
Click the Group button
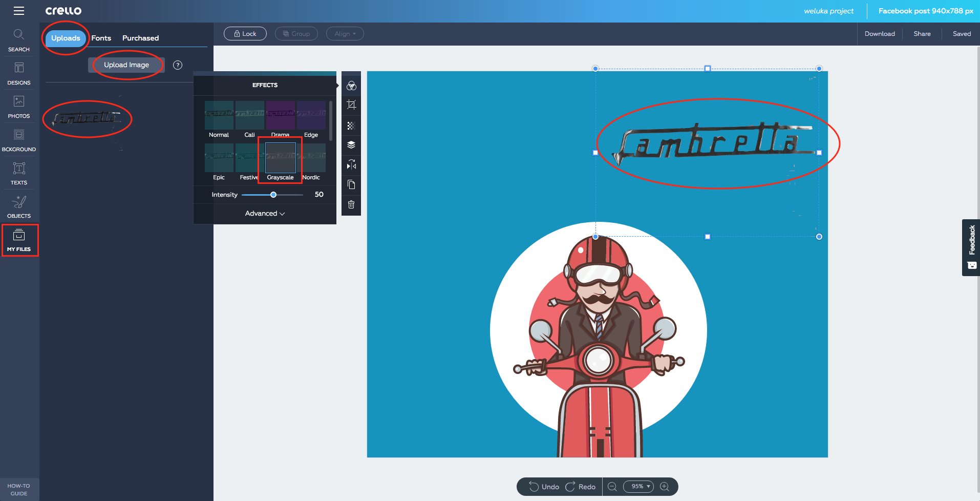coord(296,34)
